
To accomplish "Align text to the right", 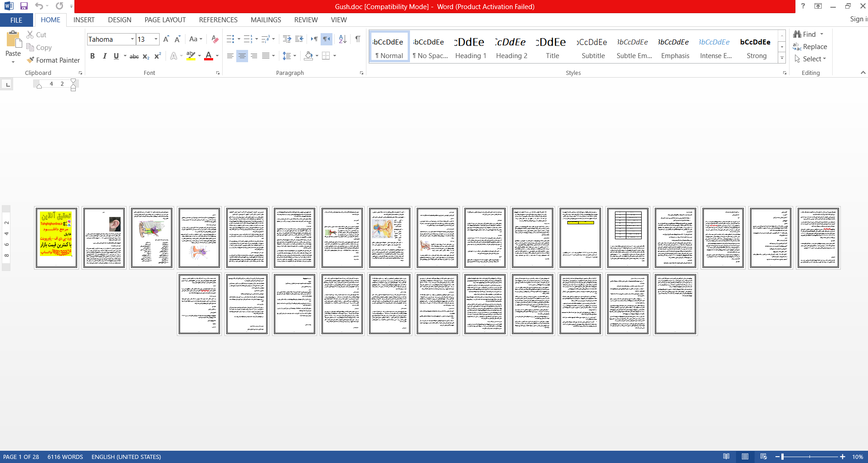I will [x=254, y=56].
